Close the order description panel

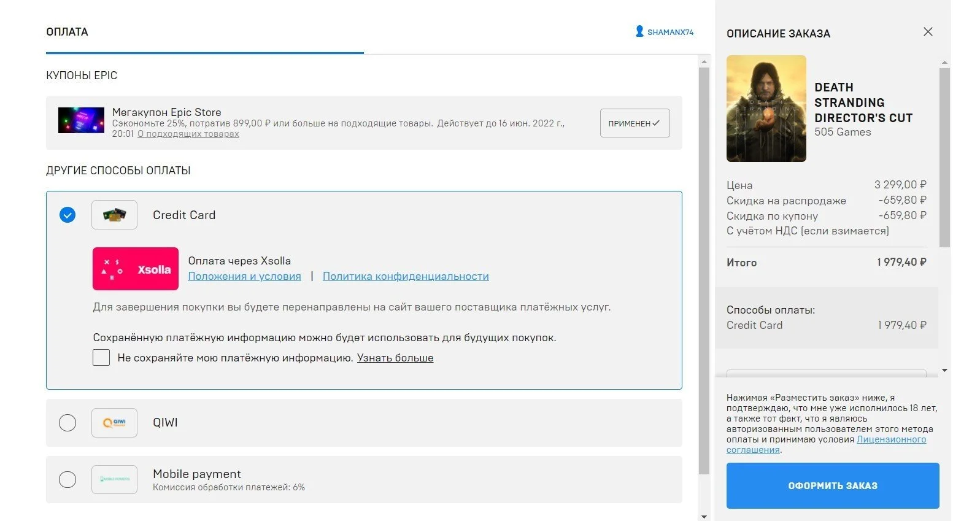click(928, 32)
